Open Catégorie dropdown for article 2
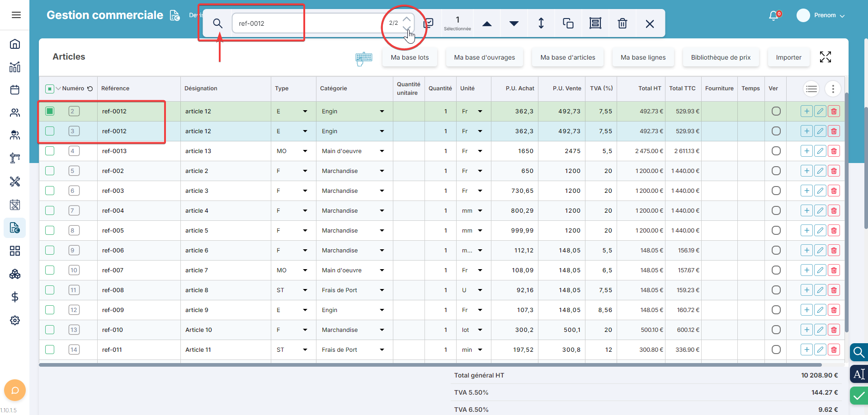 click(x=382, y=171)
